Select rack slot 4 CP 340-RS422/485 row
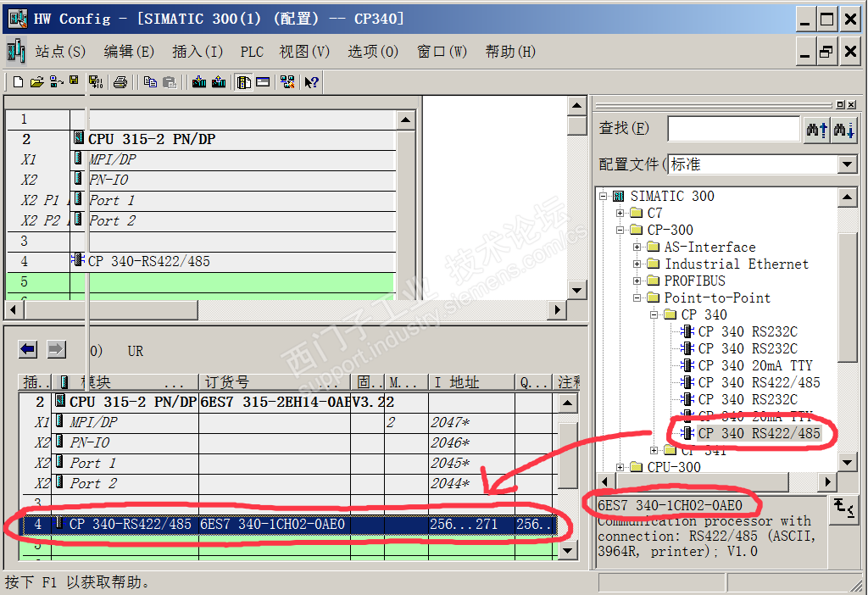Image resolution: width=868 pixels, height=595 pixels. [x=202, y=261]
